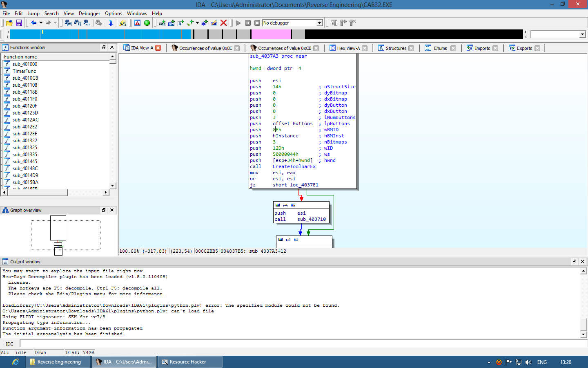
Task: Click the pink segment in navigation band
Action: coord(271,34)
